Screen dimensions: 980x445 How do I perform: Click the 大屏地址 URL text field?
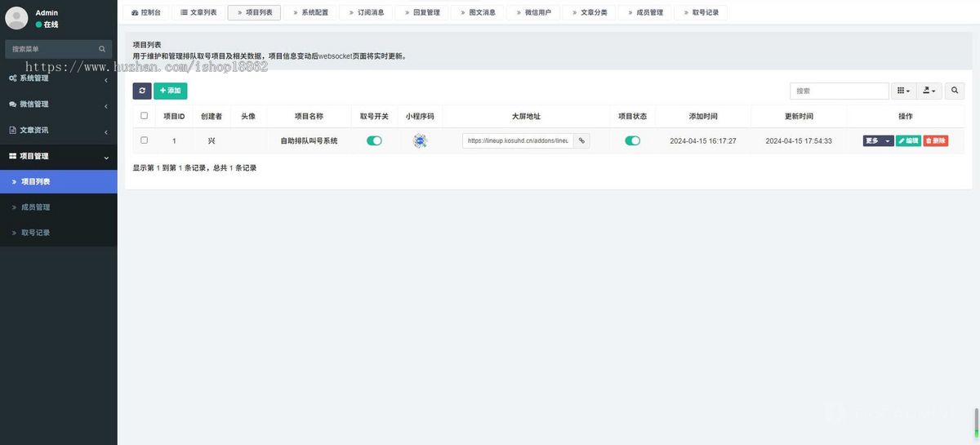tap(518, 140)
